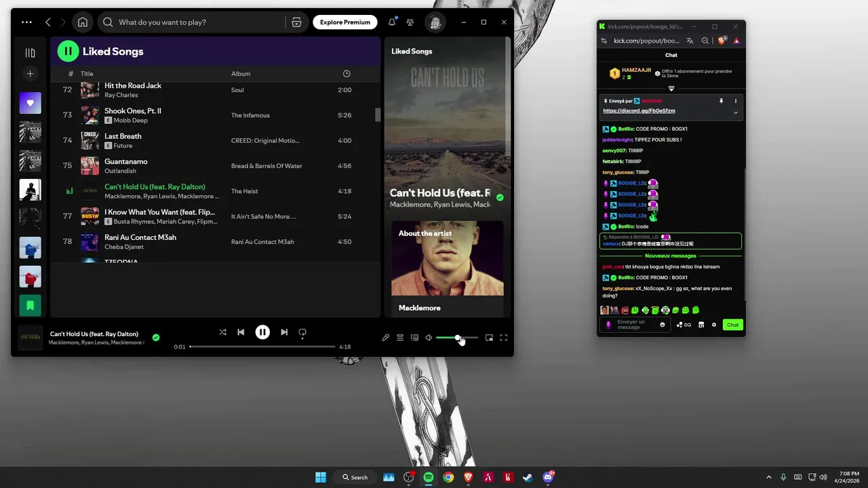The height and width of the screenshot is (488, 868).
Task: Select Hit the Road Jack track
Action: tap(214, 90)
